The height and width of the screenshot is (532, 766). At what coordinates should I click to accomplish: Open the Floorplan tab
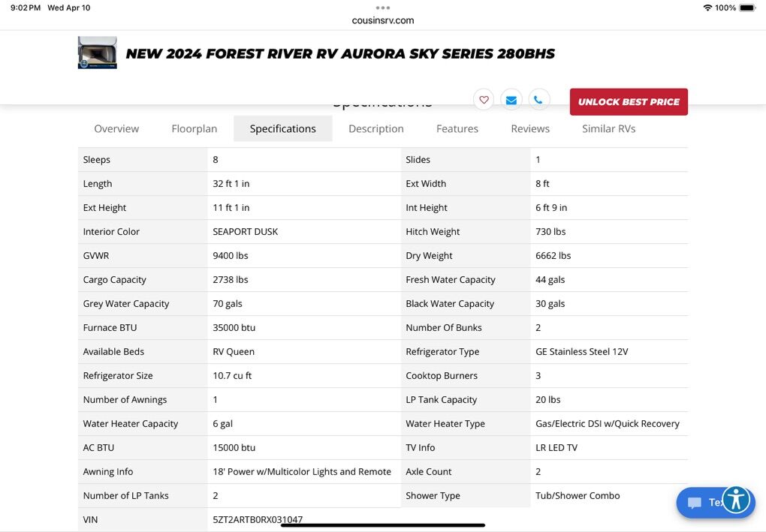click(195, 129)
